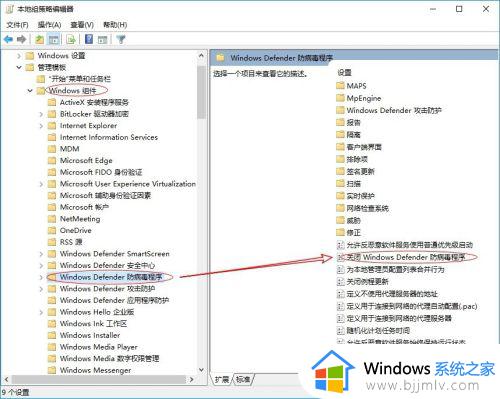This screenshot has width=500, height=399.
Task: Select Microsoft 帐户 tree folder
Action: [84, 207]
